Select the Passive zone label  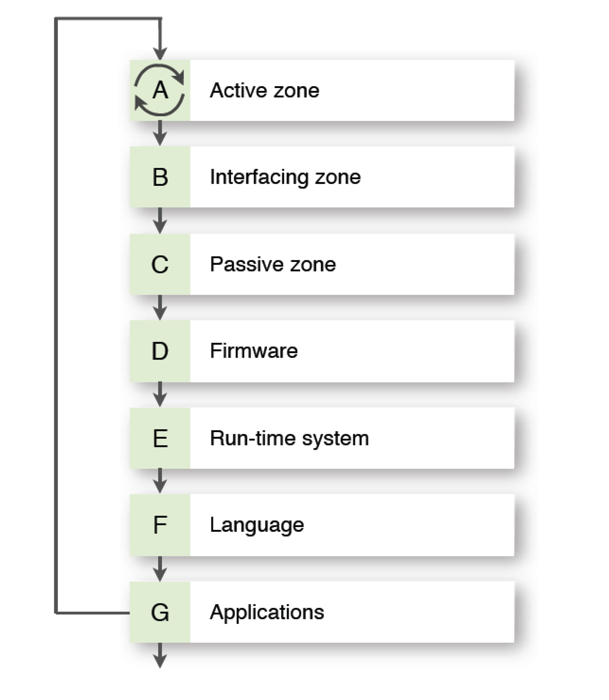click(273, 264)
